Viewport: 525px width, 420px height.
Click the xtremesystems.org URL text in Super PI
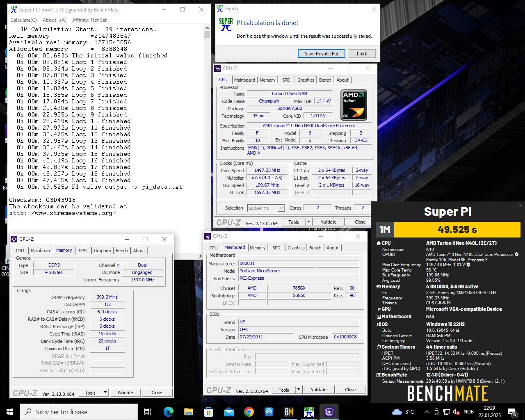point(63,213)
